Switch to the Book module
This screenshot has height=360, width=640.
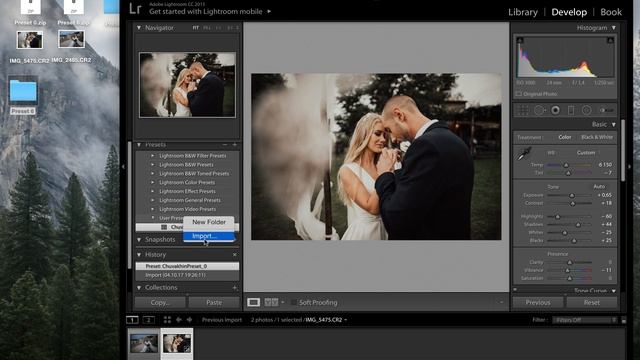(611, 12)
